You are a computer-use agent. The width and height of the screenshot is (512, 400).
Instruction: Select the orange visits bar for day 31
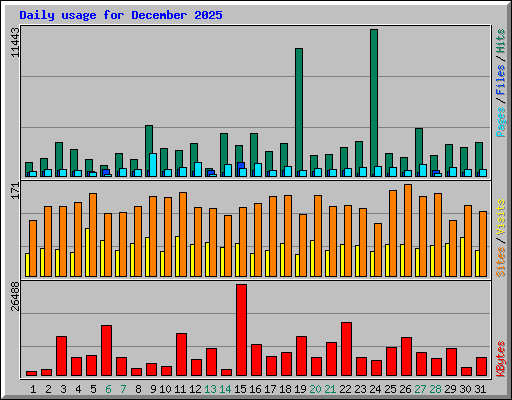(483, 244)
